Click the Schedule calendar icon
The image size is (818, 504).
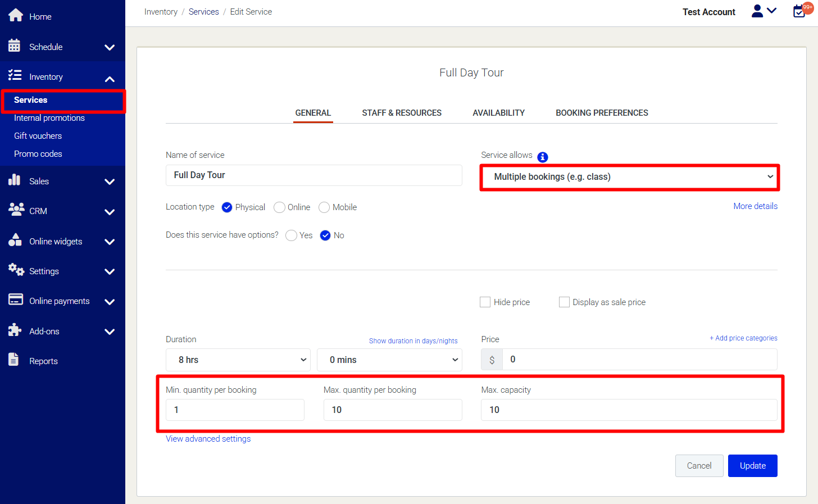(x=15, y=46)
